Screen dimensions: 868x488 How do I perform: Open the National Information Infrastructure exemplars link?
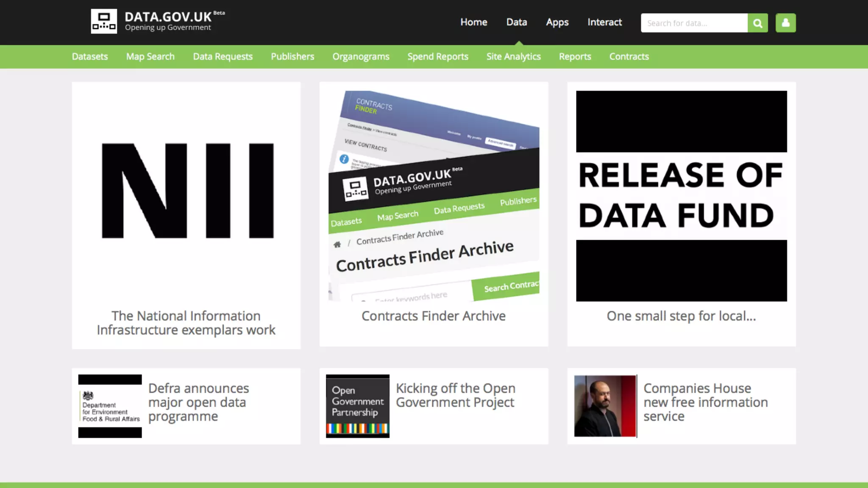click(186, 323)
